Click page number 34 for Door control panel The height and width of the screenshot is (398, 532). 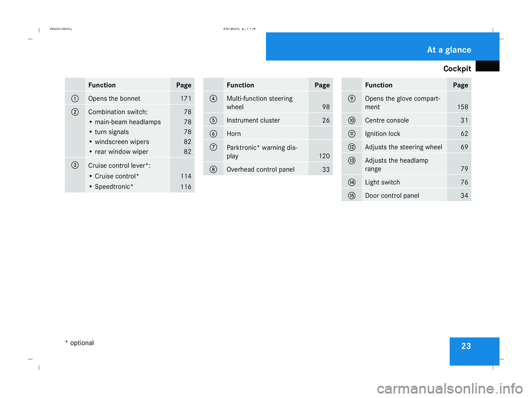(x=464, y=196)
